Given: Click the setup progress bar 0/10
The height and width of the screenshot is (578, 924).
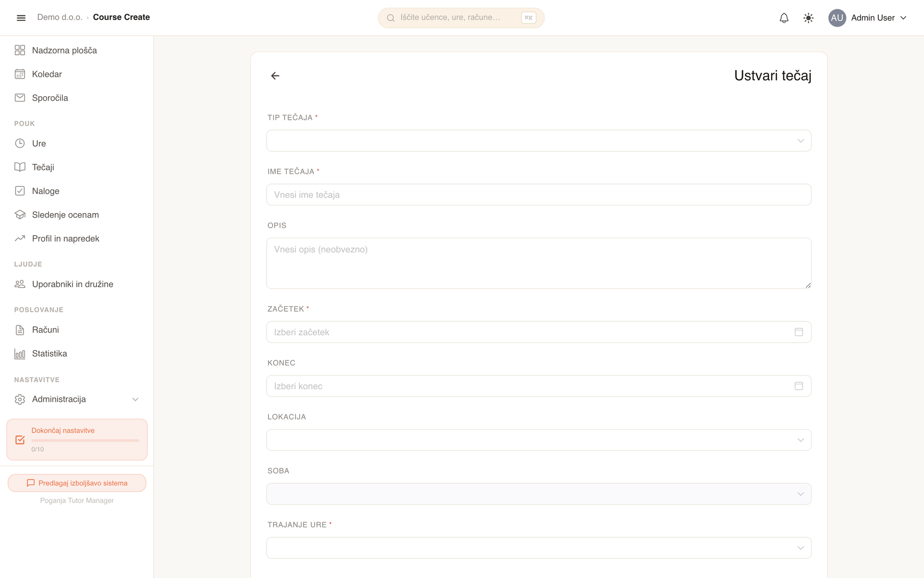Looking at the screenshot, I should (85, 441).
